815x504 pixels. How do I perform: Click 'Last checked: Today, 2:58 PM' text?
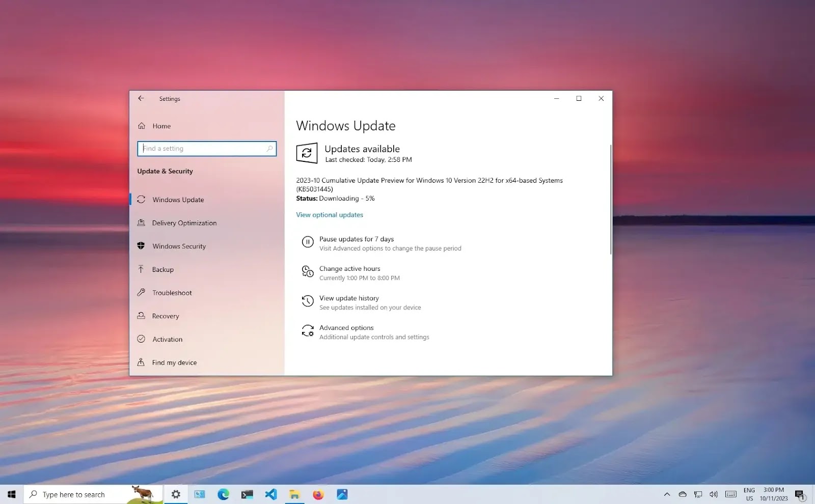368,160
